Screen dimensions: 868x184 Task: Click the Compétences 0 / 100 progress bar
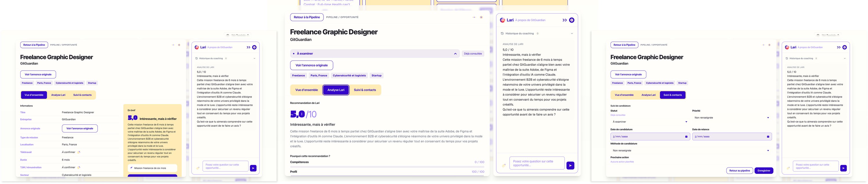pyautogui.click(x=387, y=167)
